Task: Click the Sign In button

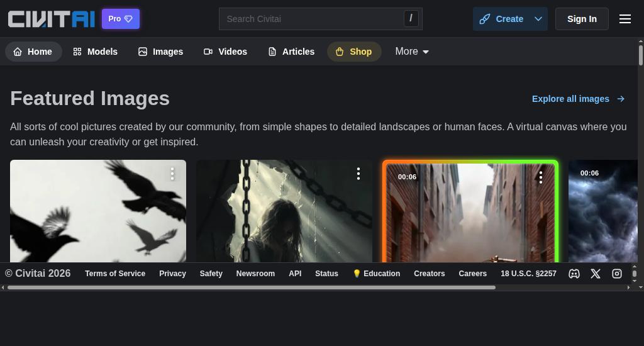Action: [x=582, y=19]
